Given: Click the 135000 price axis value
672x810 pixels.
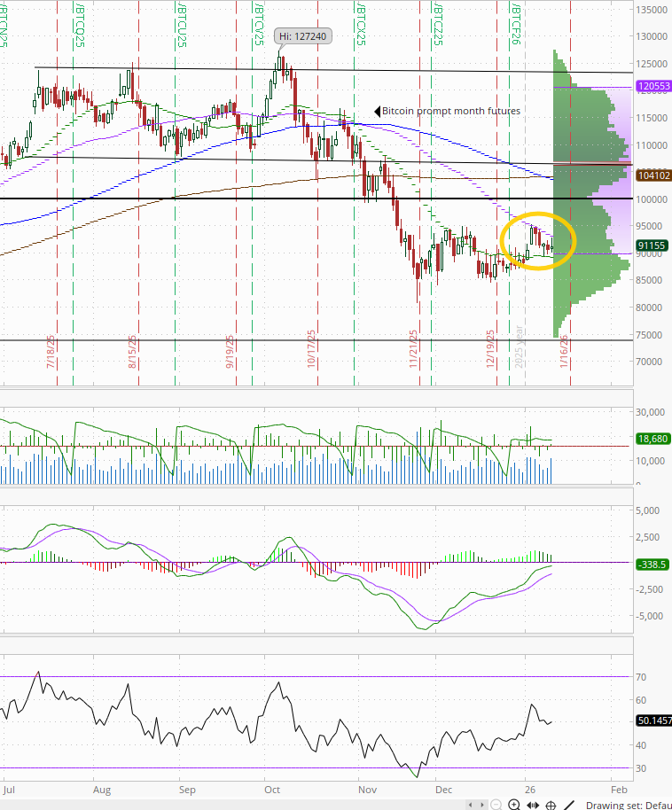Looking at the screenshot, I should click(652, 10).
